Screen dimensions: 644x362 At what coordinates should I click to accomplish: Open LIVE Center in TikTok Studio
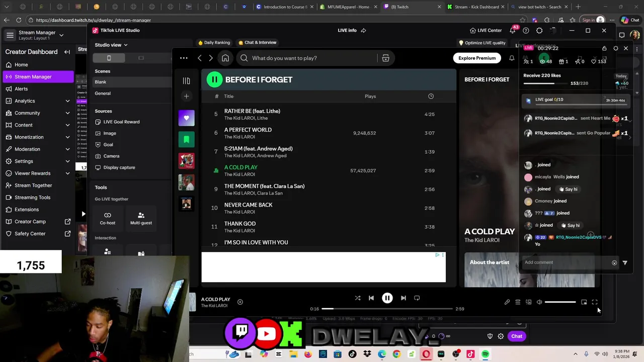486,31
